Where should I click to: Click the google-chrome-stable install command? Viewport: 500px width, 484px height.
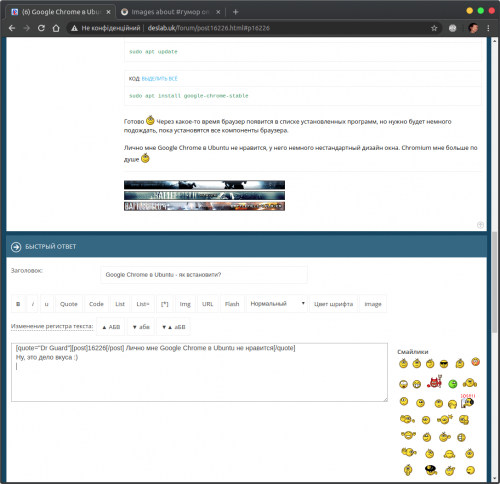(189, 96)
